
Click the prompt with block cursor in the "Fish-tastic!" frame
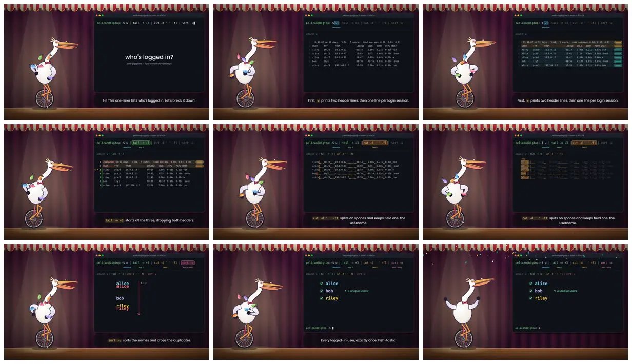tap(320, 328)
